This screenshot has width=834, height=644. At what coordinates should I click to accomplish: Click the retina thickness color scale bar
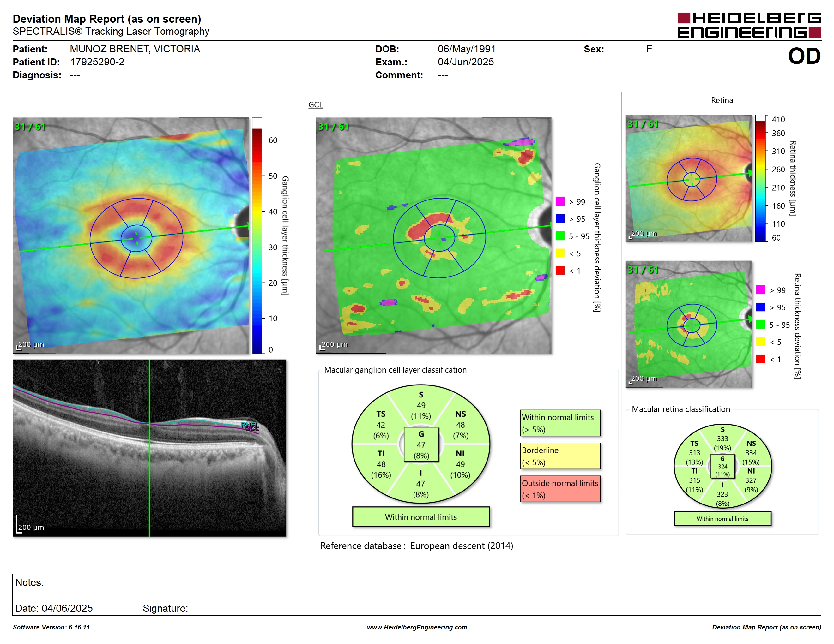[x=760, y=178]
